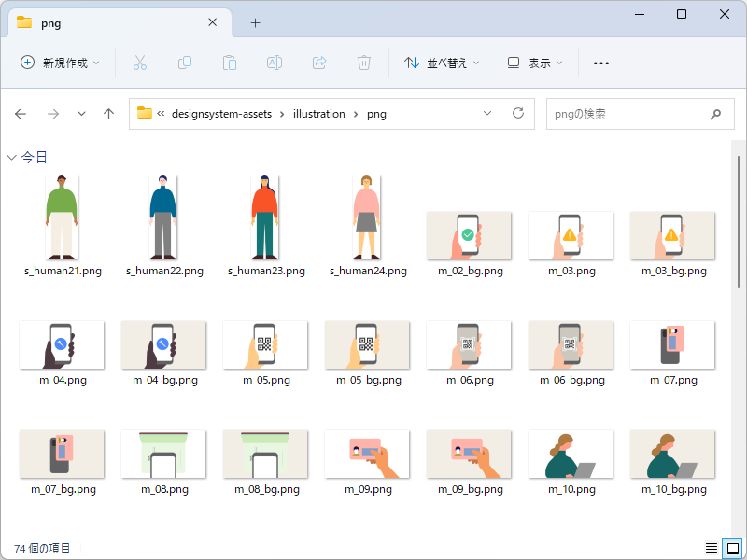Click the Delete trash can icon

point(364,63)
